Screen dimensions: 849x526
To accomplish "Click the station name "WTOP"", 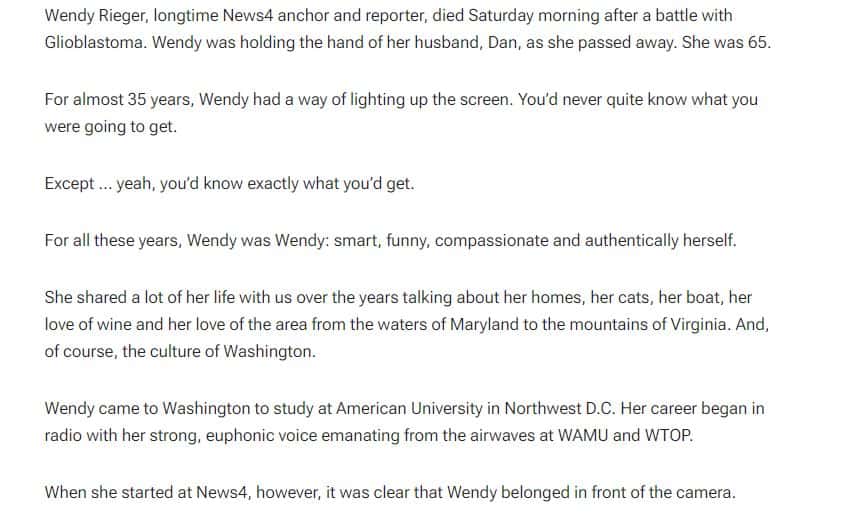I will coord(667,436).
